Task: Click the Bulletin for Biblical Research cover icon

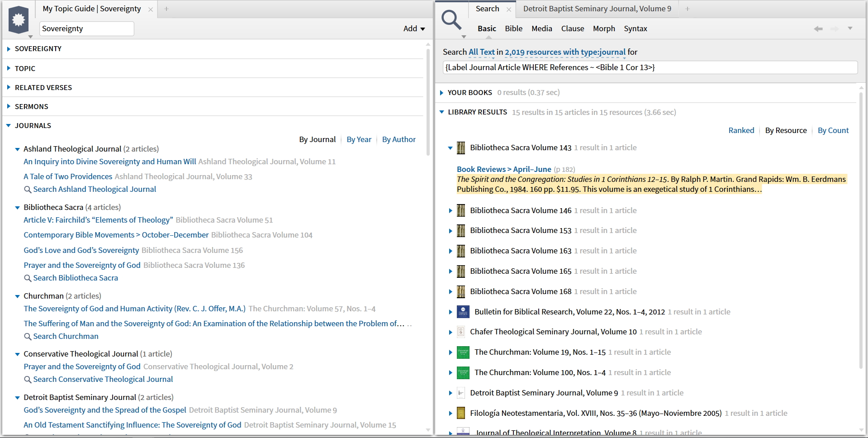Action: point(463,312)
